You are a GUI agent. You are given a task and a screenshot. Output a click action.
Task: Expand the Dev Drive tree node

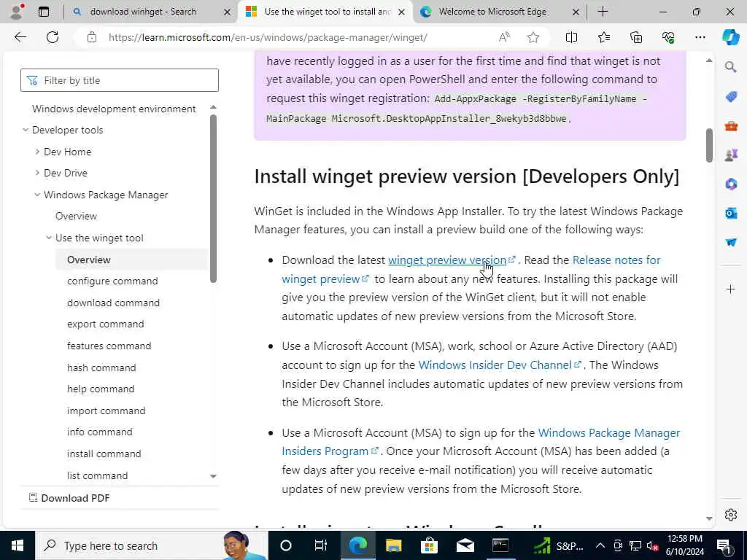[37, 173]
